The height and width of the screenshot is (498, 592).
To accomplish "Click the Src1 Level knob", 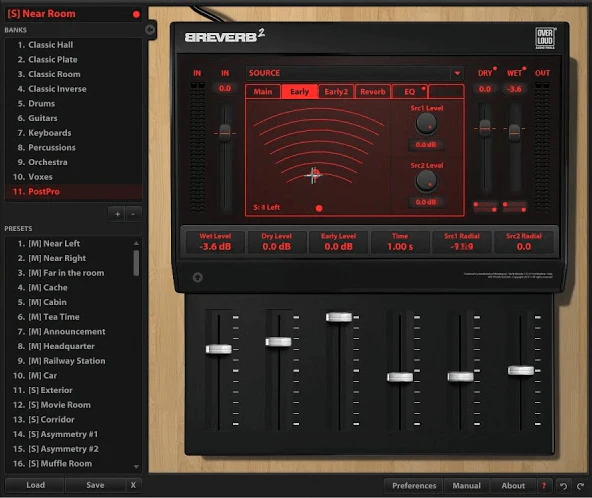I will click(426, 123).
